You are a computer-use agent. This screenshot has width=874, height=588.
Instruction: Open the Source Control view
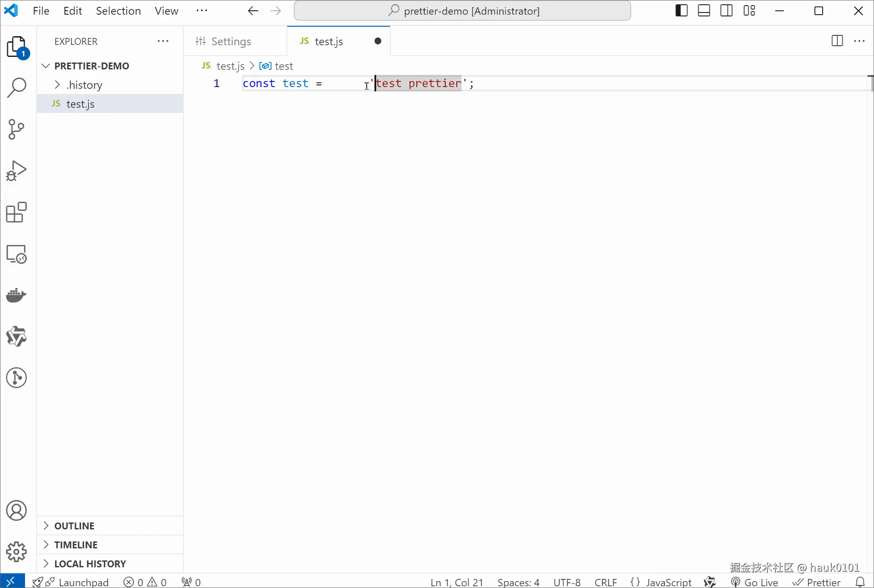point(16,129)
